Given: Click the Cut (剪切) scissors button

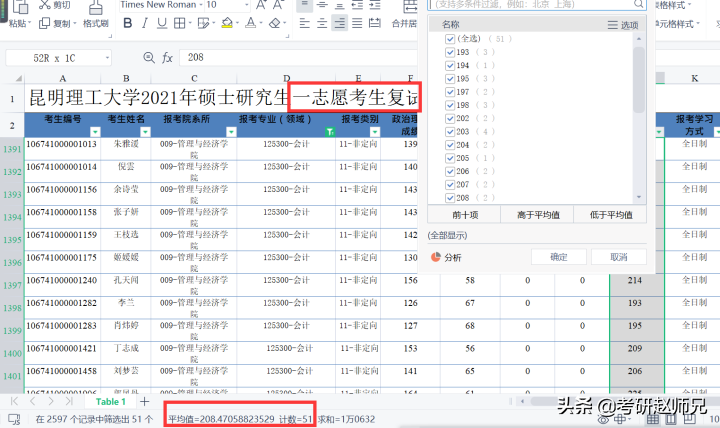Looking at the screenshot, I should [54, 5].
